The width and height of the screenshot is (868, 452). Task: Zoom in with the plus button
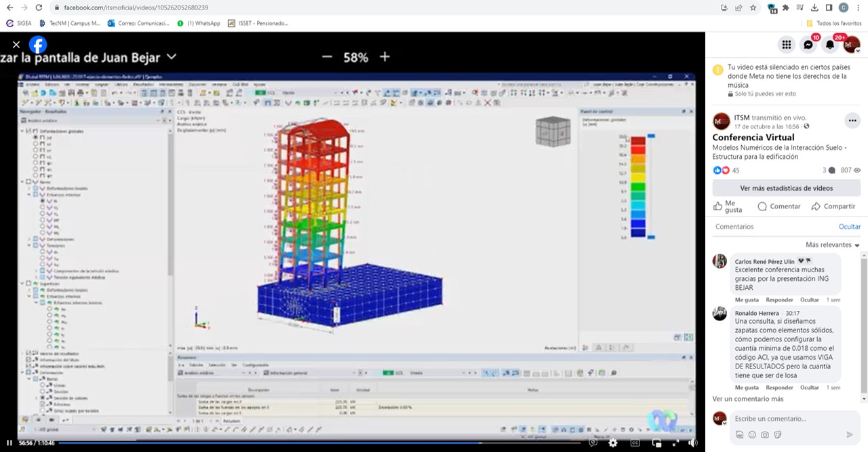[384, 57]
